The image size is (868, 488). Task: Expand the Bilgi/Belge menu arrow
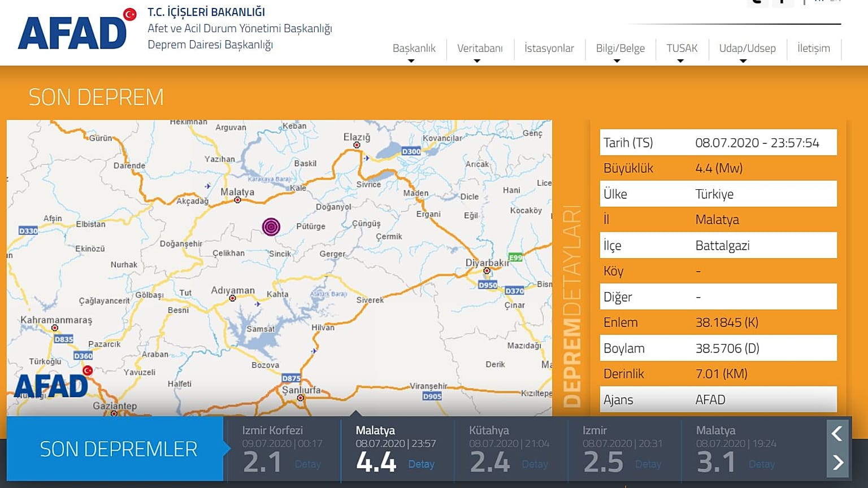pyautogui.click(x=617, y=61)
